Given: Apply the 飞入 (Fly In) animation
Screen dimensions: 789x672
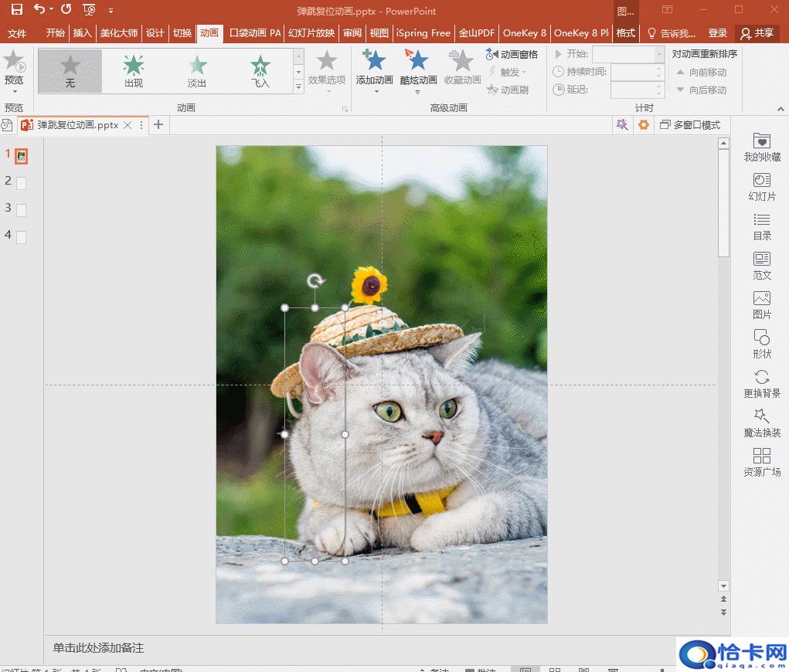Looking at the screenshot, I should pos(260,71).
